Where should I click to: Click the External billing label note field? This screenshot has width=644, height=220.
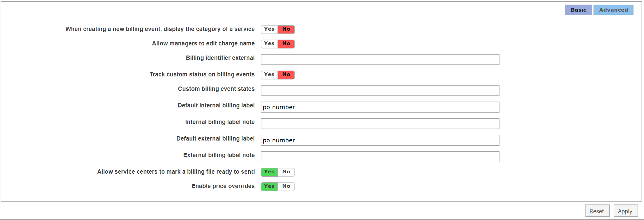click(380, 157)
